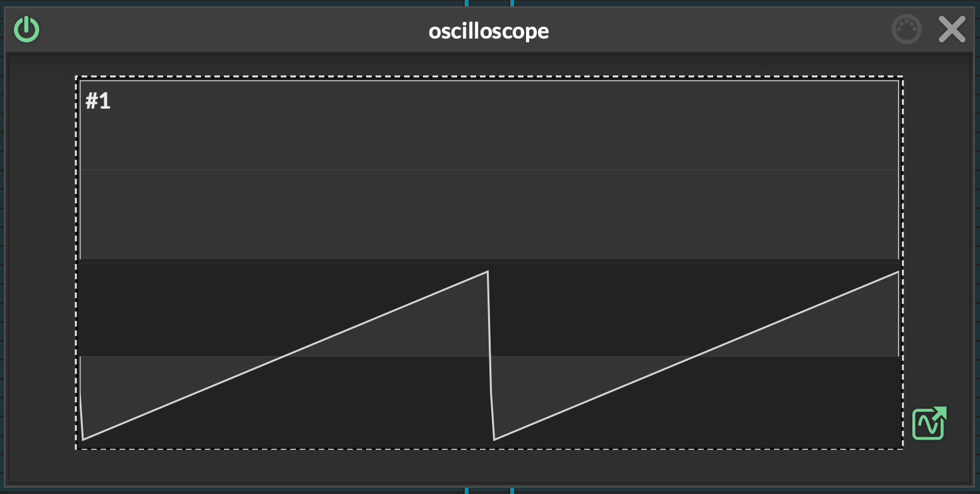This screenshot has height=494, width=980.
Task: Select the #1 channel label
Action: (98, 101)
